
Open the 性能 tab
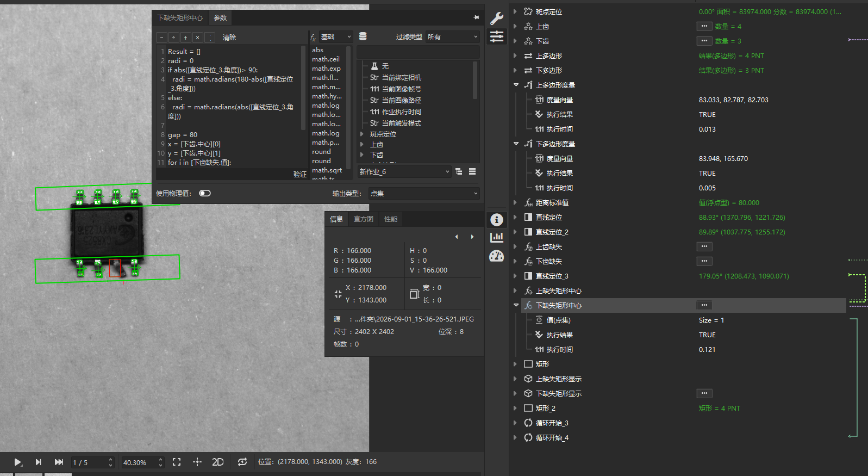(x=391, y=219)
